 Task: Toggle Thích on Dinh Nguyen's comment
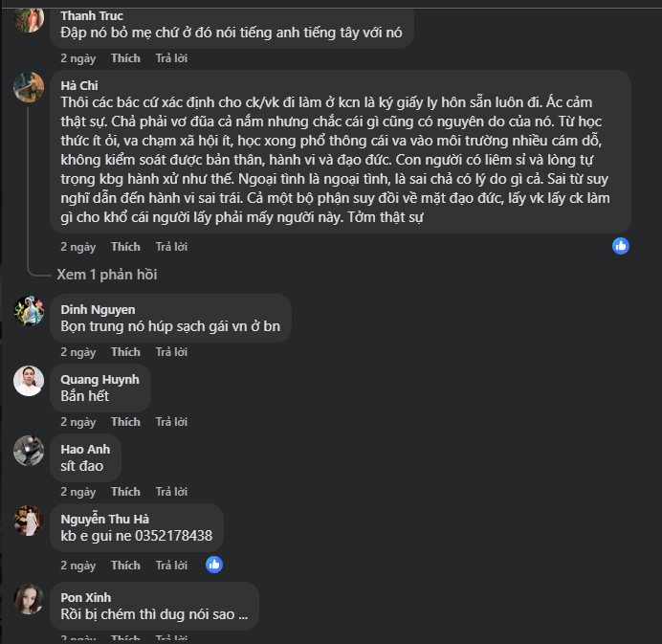pyautogui.click(x=125, y=352)
